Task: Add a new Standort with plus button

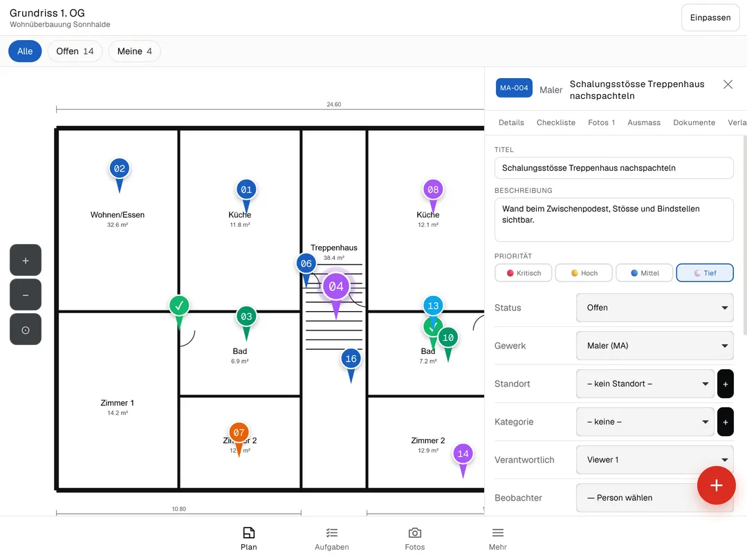Action: [x=725, y=384]
